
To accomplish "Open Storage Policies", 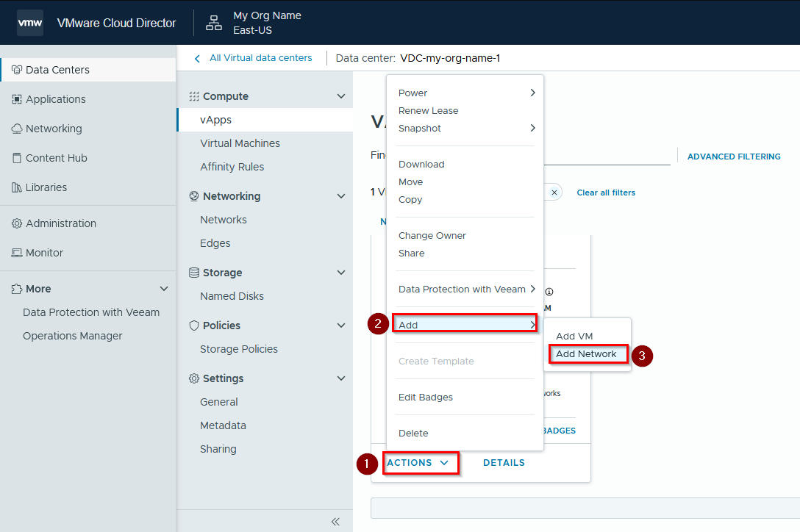I will click(x=239, y=349).
